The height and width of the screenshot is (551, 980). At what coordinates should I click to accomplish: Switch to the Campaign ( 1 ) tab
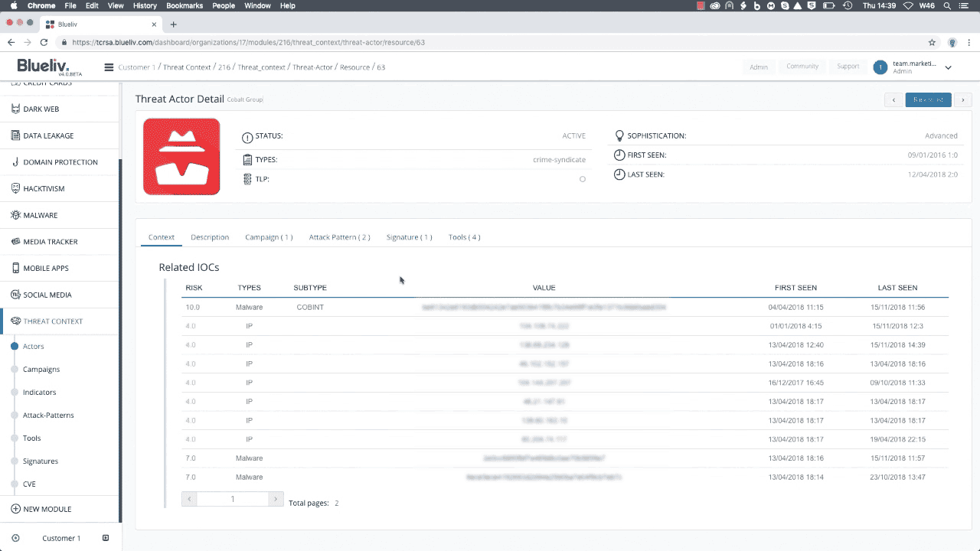point(269,237)
